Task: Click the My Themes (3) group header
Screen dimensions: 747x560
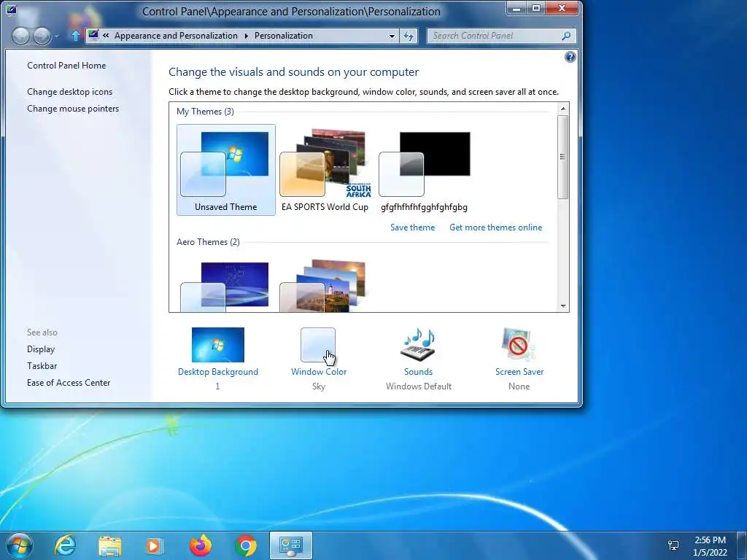Action: click(x=205, y=112)
